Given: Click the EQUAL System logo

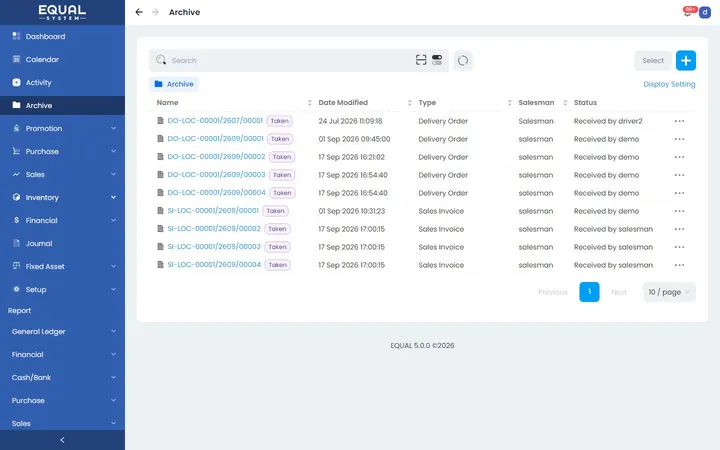Looking at the screenshot, I should [62, 12].
